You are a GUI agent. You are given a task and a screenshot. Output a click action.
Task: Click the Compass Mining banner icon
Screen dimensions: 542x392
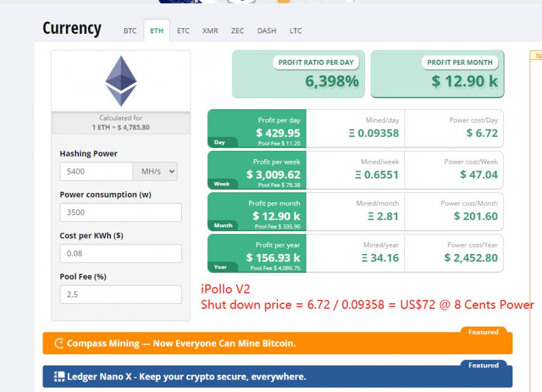(59, 343)
